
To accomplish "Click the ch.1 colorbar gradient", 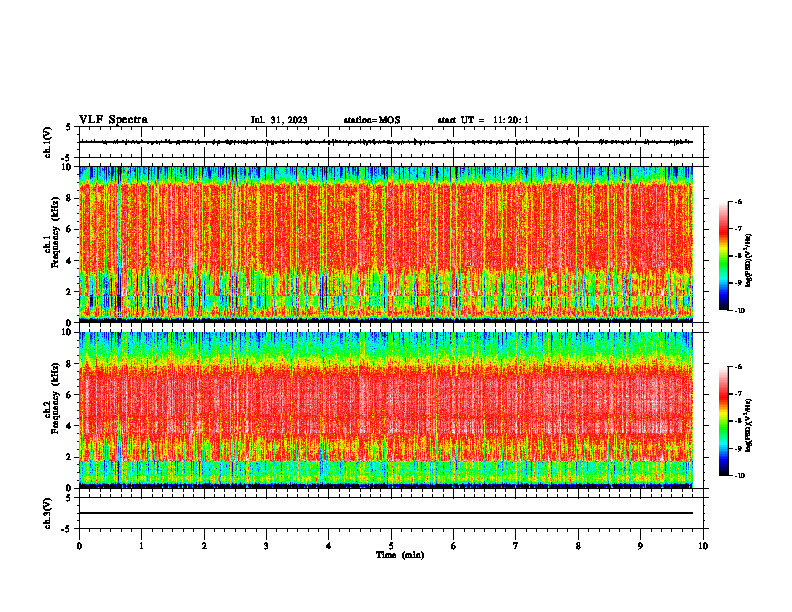I will [724, 256].
